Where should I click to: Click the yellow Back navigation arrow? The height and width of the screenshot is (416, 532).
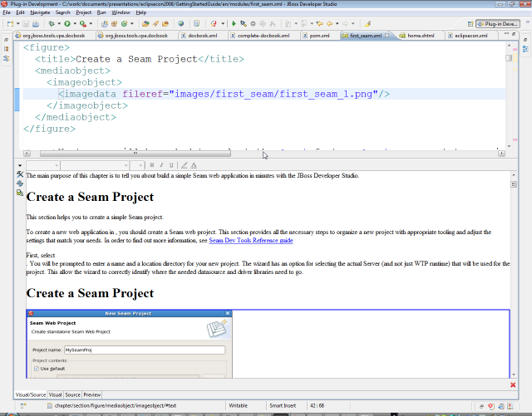[329, 24]
